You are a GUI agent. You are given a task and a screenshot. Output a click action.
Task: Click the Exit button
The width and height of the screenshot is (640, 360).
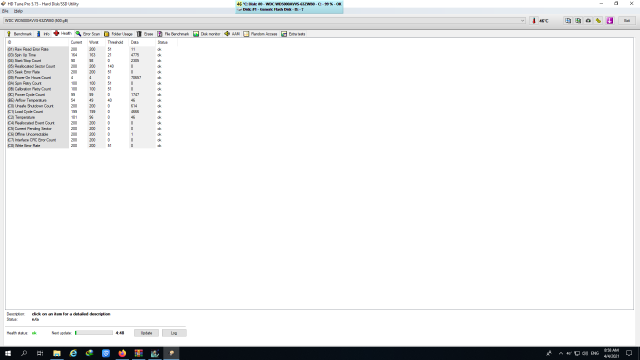pos(627,20)
